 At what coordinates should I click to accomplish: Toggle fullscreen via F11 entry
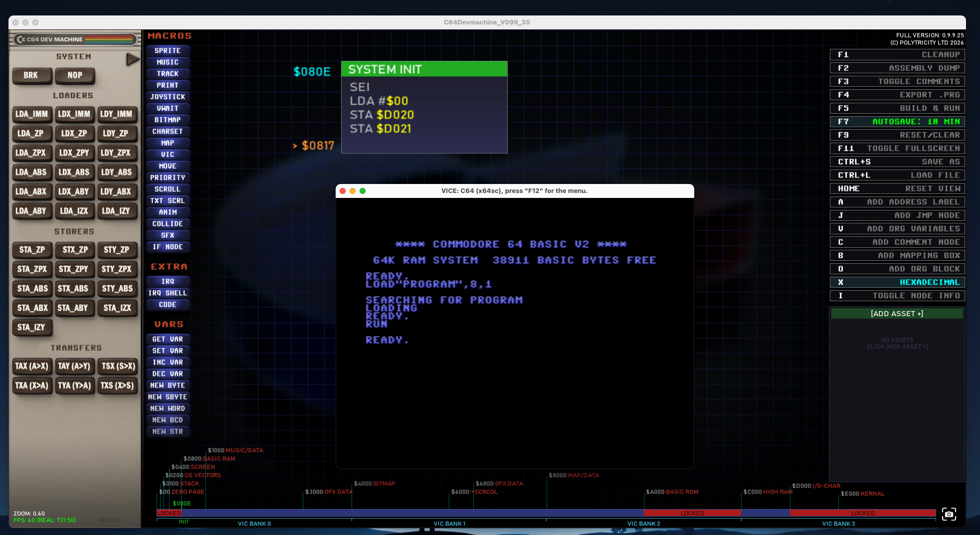897,149
